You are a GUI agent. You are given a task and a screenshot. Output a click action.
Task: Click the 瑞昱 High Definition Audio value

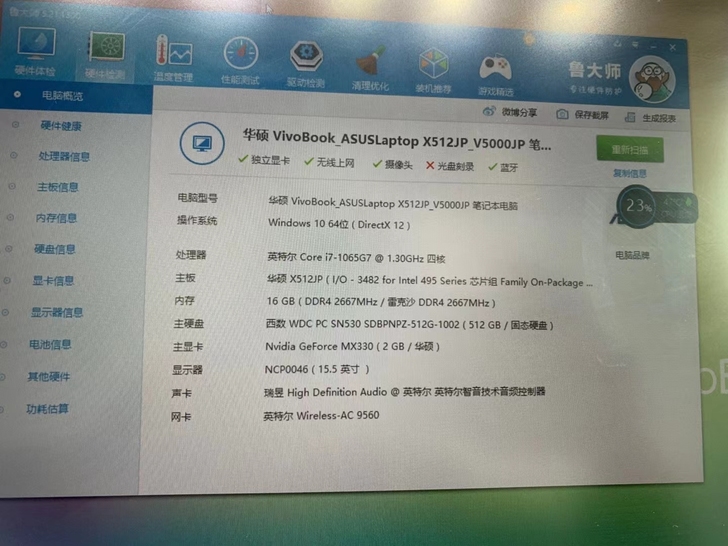[x=404, y=392]
